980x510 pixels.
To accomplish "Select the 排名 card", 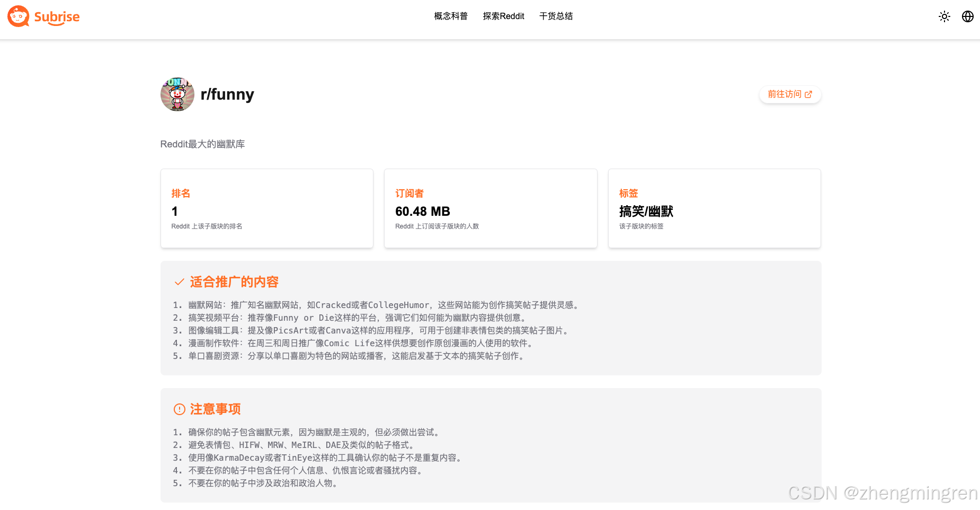I will tap(267, 208).
